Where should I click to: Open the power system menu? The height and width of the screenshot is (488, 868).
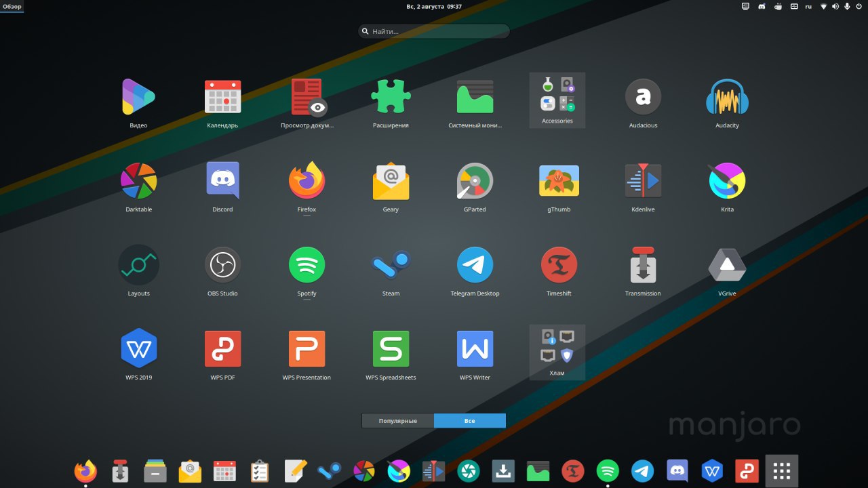tap(859, 6)
